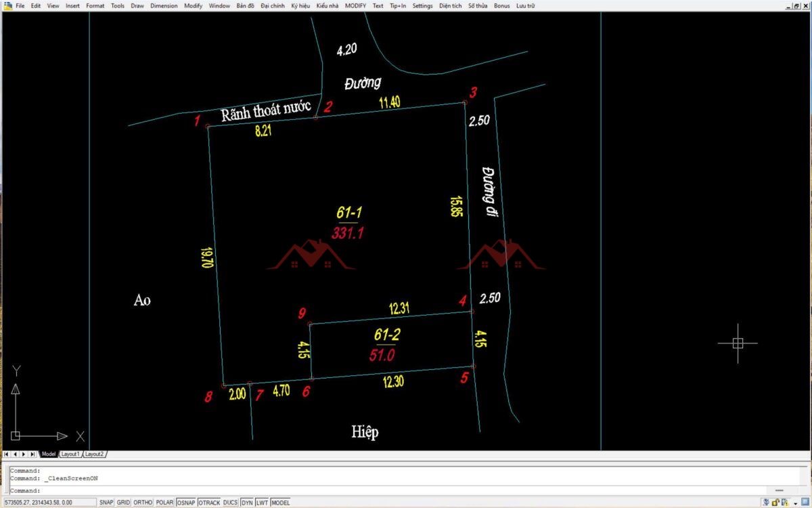
Task: Expand the Diện tích menu
Action: (x=450, y=5)
